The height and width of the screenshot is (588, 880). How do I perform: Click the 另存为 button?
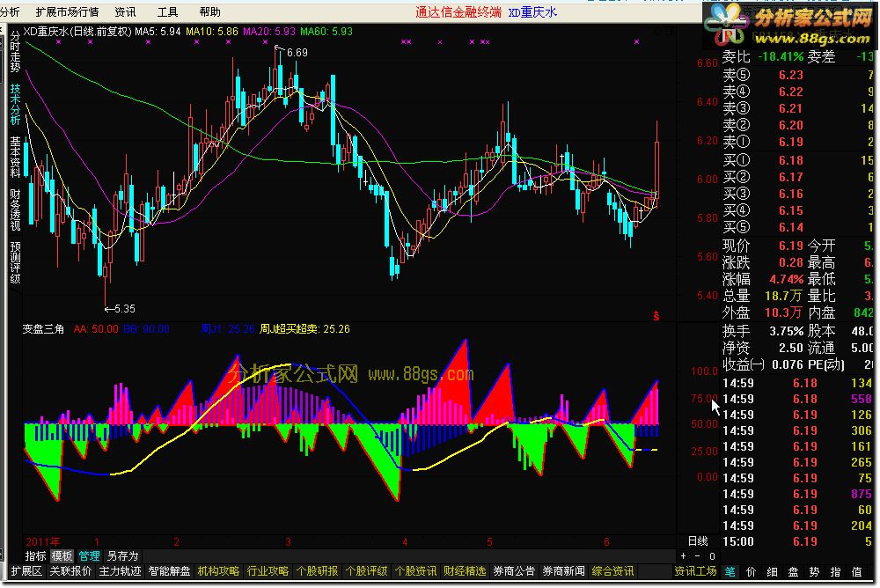tap(122, 556)
